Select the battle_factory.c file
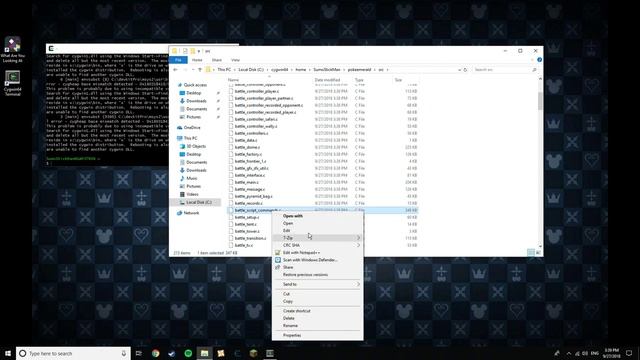This screenshot has width=640, height=360. [x=248, y=154]
